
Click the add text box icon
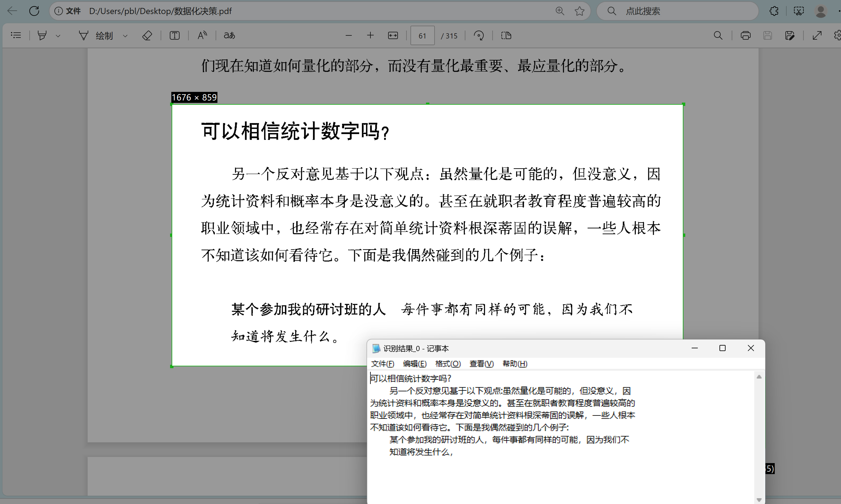pos(175,35)
